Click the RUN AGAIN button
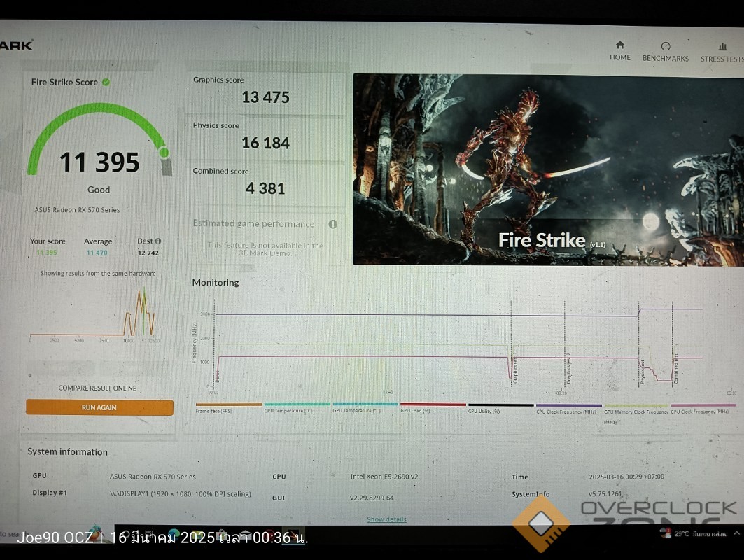This screenshot has width=744, height=560. [99, 407]
